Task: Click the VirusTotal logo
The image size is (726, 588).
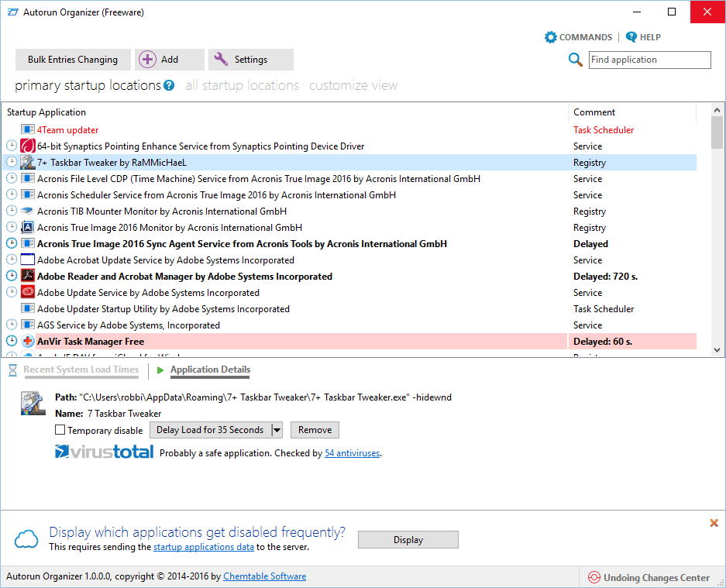Action: pos(104,452)
